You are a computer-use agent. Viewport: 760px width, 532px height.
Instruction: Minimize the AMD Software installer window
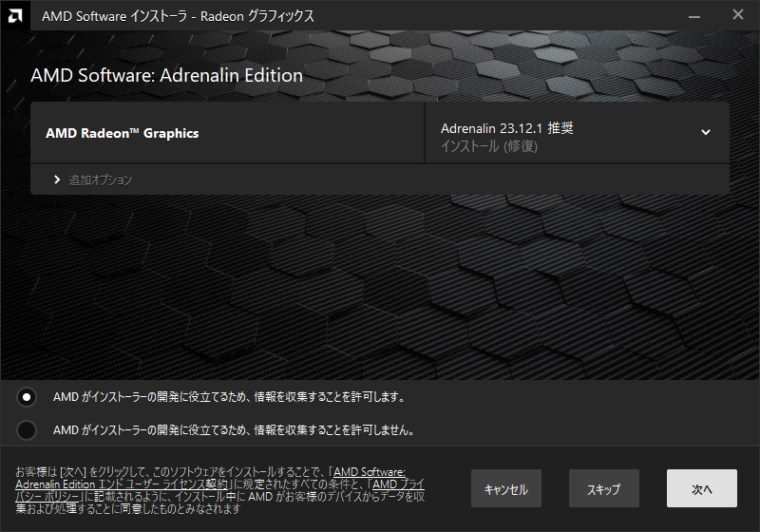click(x=694, y=16)
